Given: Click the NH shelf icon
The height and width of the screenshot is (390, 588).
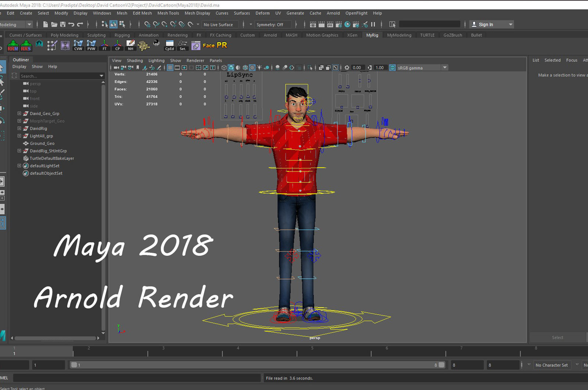Looking at the screenshot, I should pyautogui.click(x=130, y=46).
